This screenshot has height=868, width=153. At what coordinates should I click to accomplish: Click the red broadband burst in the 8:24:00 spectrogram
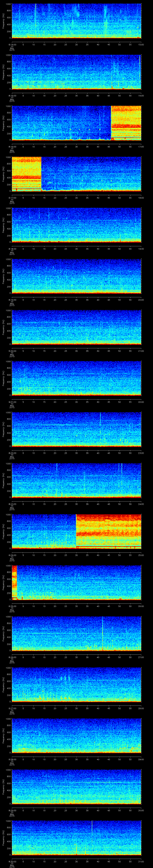click(x=109, y=531)
